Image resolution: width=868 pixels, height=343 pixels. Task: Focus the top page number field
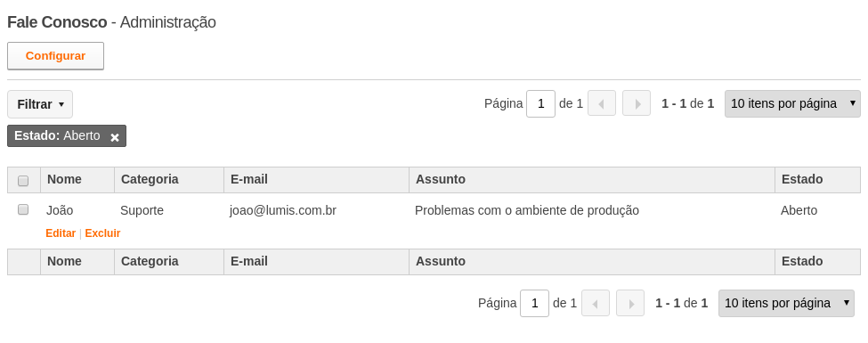(x=541, y=103)
